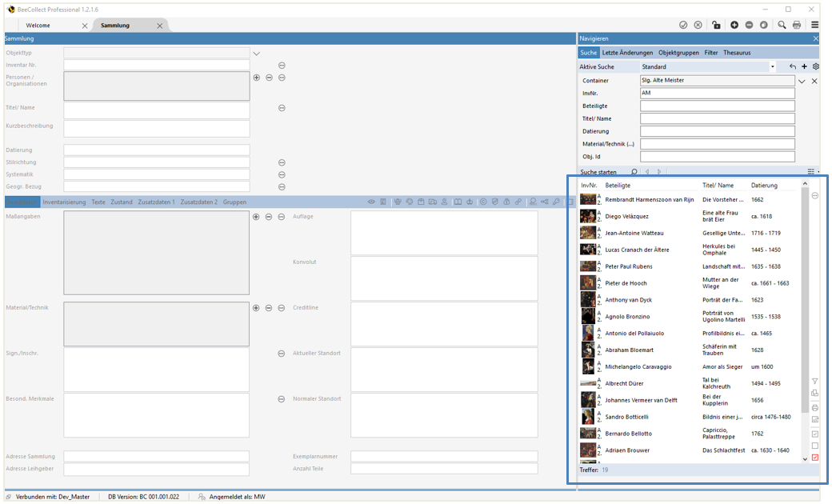Expand the Container field chevron
832x504 pixels.
tap(802, 81)
